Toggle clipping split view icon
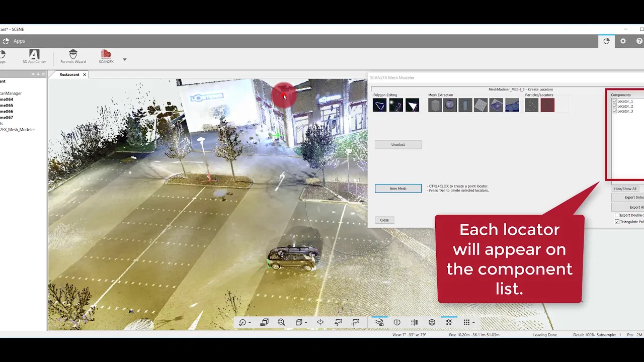644x362 pixels. [x=397, y=322]
